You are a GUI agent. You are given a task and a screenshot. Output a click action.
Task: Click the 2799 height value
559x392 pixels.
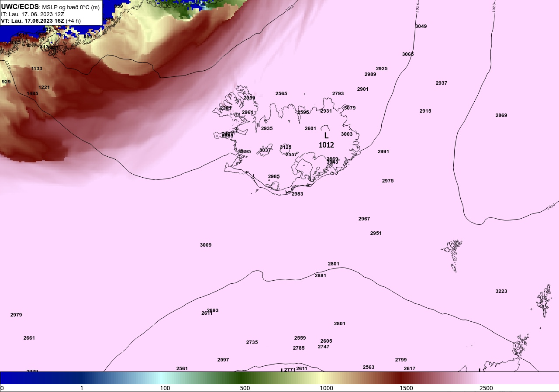(x=401, y=360)
